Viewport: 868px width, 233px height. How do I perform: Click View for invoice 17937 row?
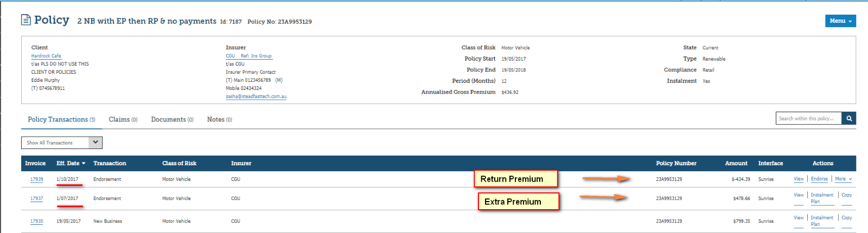pyautogui.click(x=799, y=195)
